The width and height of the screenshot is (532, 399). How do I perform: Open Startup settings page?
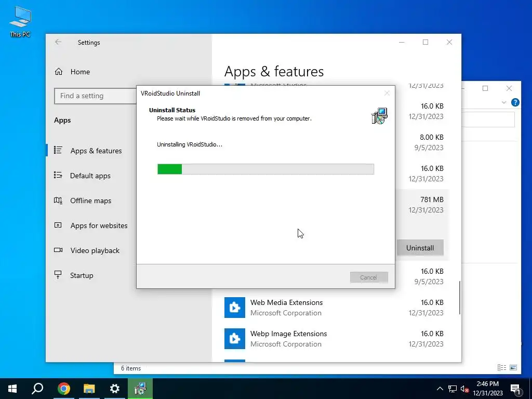82,275
